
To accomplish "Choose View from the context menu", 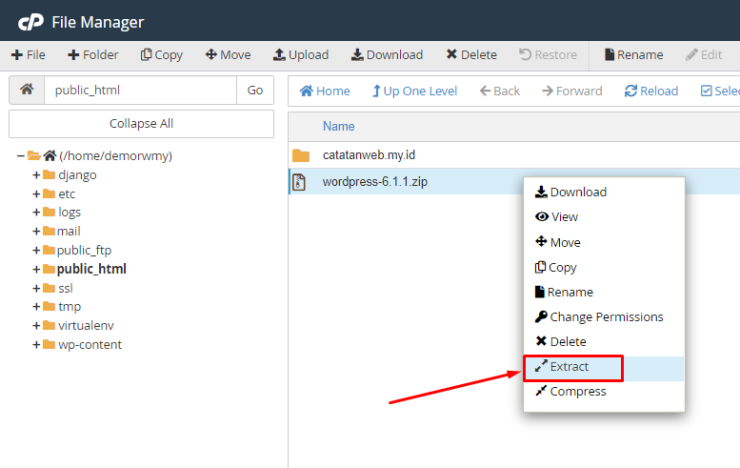I will [x=556, y=217].
